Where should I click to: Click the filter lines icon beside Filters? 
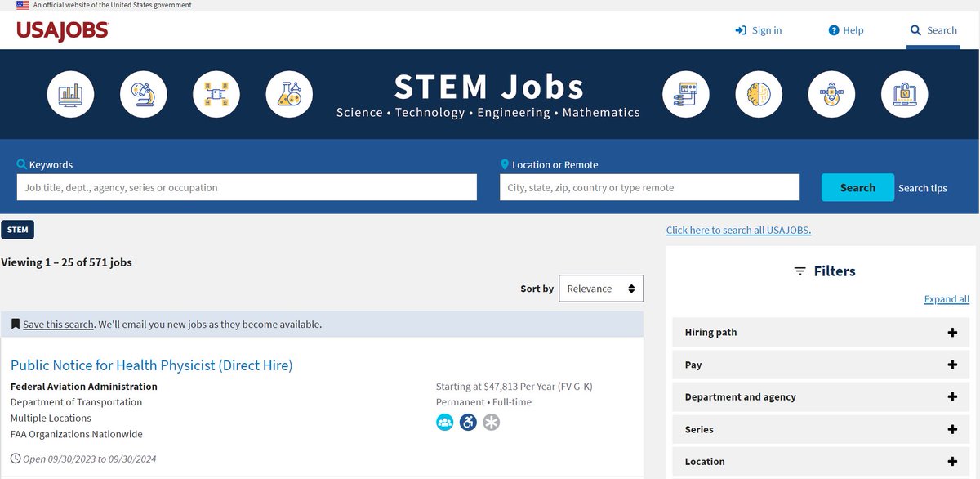pyautogui.click(x=800, y=271)
